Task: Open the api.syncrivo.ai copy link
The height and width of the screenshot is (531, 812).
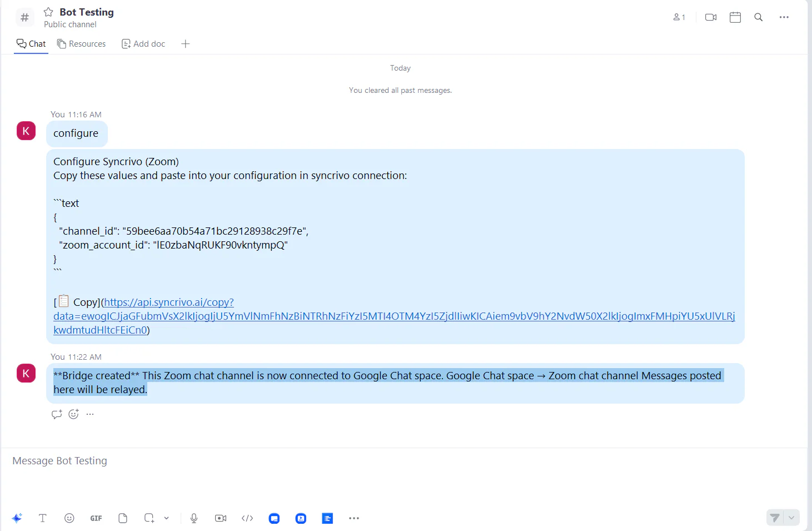Action: coord(394,316)
